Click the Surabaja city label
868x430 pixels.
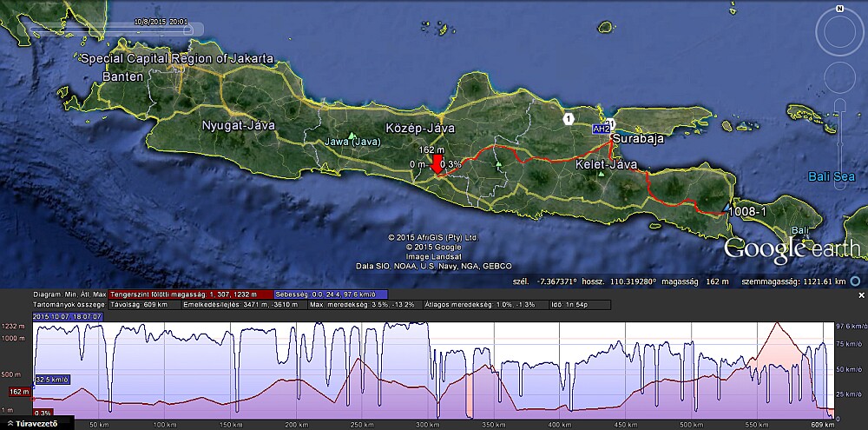(x=638, y=138)
